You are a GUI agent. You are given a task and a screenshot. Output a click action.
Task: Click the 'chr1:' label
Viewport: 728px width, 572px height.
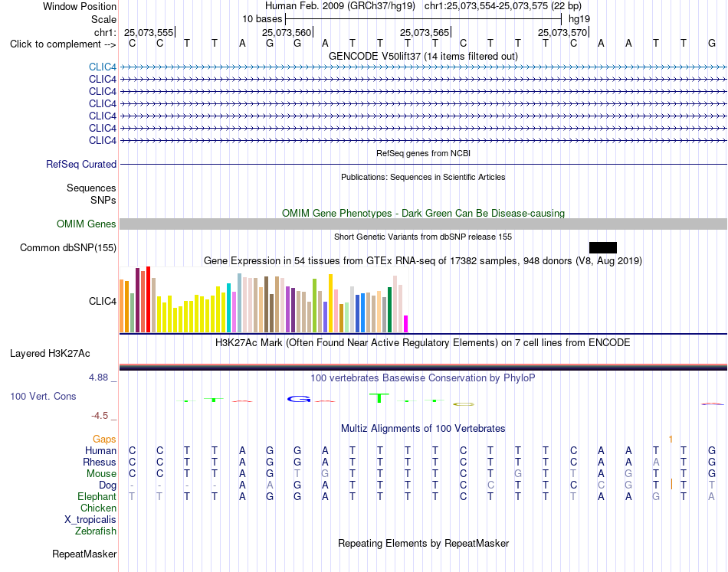[105, 32]
